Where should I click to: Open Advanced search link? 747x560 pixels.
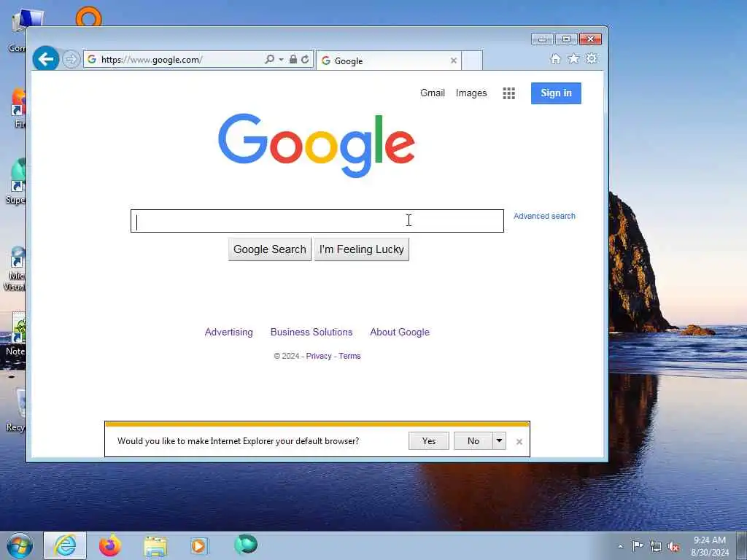tap(544, 216)
